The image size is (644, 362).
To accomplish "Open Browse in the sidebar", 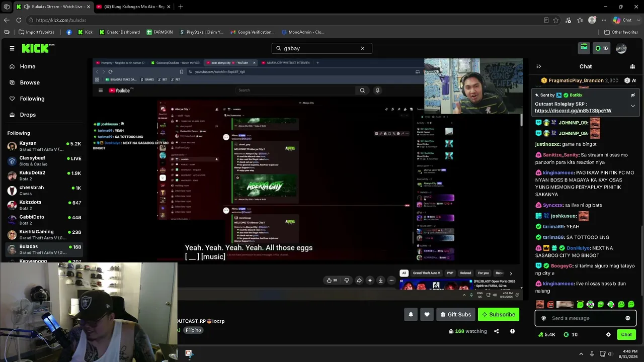I will (x=30, y=82).
